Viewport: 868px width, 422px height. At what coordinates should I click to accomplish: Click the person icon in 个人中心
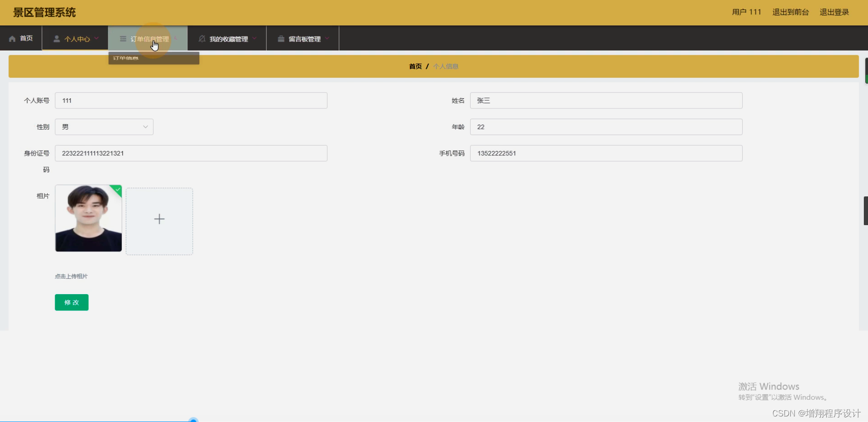point(56,39)
